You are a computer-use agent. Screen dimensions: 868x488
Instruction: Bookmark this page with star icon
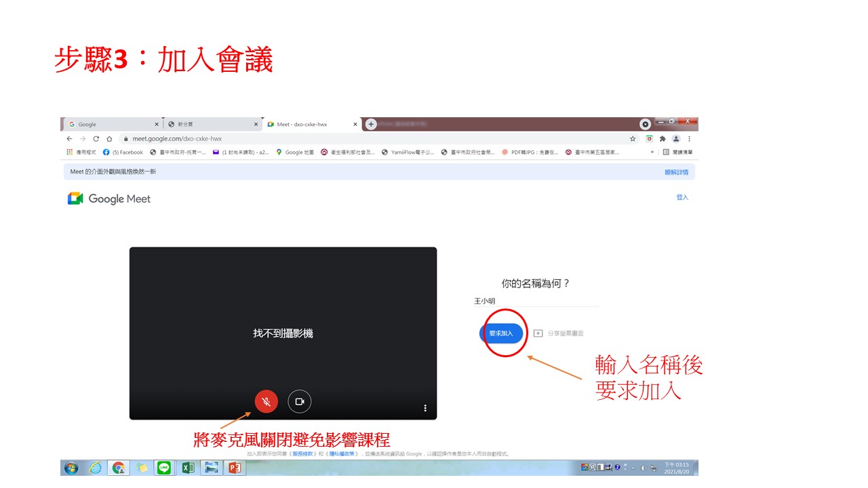[633, 139]
